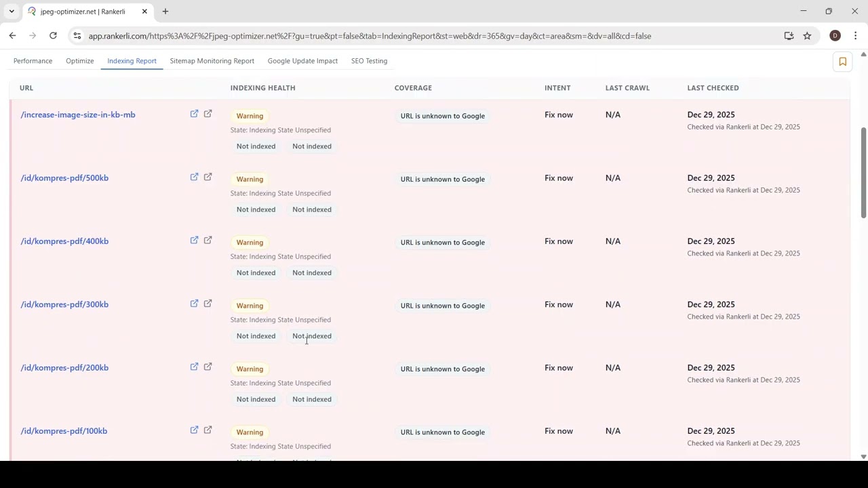This screenshot has width=868, height=488.
Task: Switch to the Optimize tab
Action: 80,61
